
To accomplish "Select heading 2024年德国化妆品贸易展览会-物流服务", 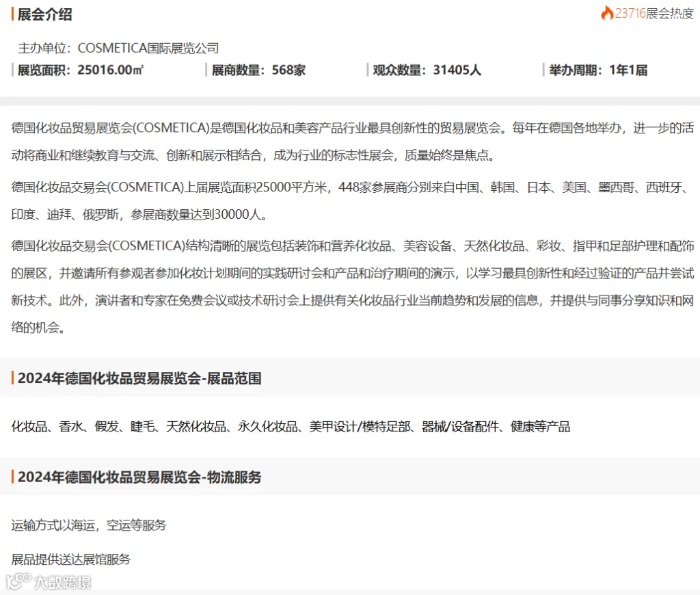I will (x=139, y=477).
